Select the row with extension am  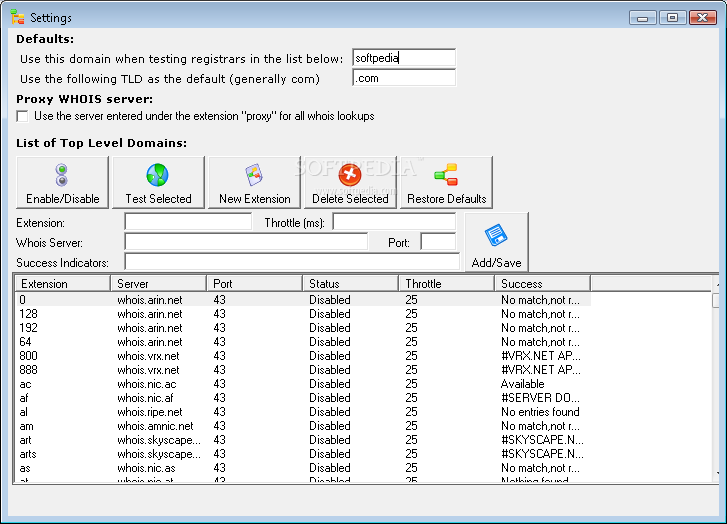click(x=303, y=426)
